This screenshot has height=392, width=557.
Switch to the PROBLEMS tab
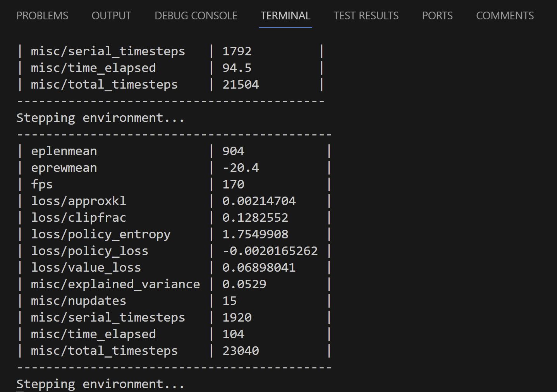(x=42, y=16)
